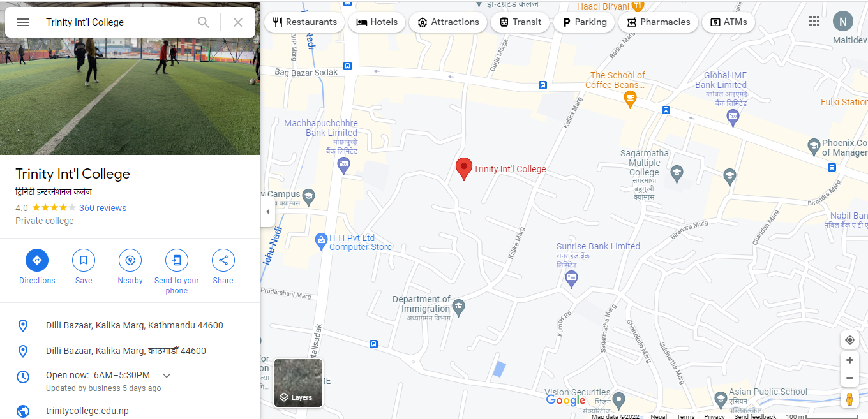Filter the map by Restaurants
This screenshot has height=419, width=868.
tap(304, 22)
